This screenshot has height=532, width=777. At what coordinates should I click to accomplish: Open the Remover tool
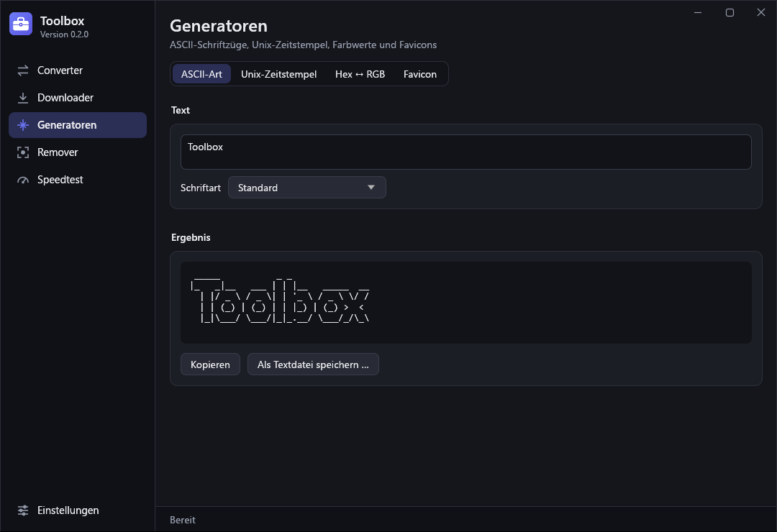78,152
